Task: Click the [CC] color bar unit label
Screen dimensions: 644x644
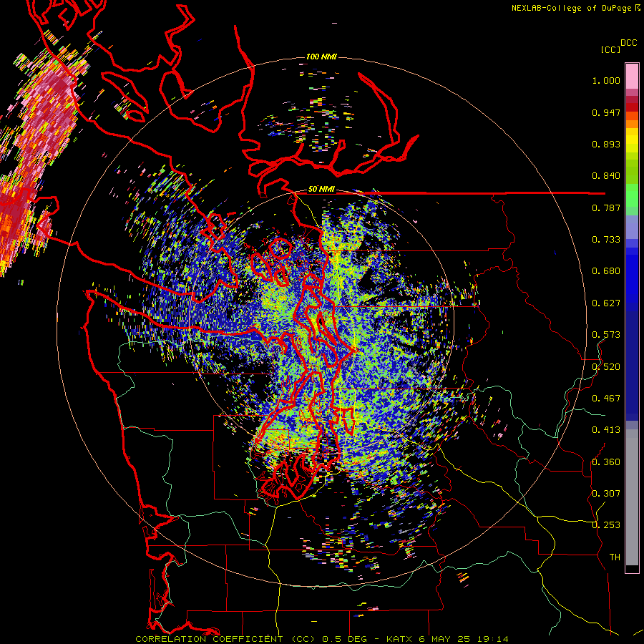Action: click(x=610, y=49)
